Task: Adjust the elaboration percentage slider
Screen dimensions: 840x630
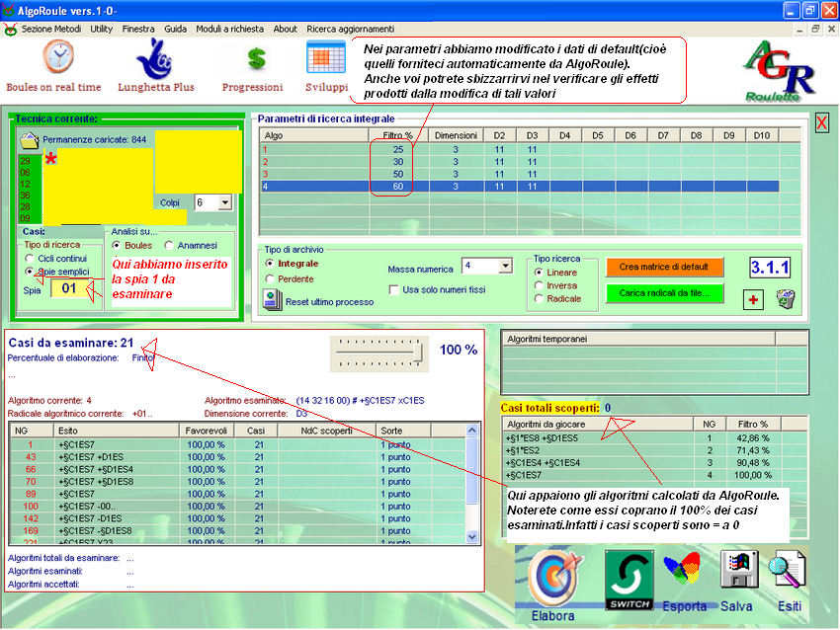Action: (418, 354)
